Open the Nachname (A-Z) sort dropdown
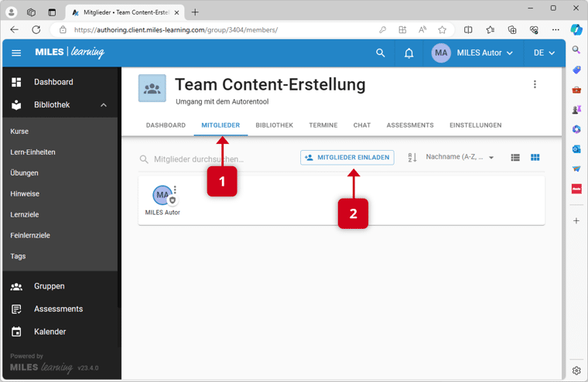Screen dimensions: 588x382 [460, 158]
